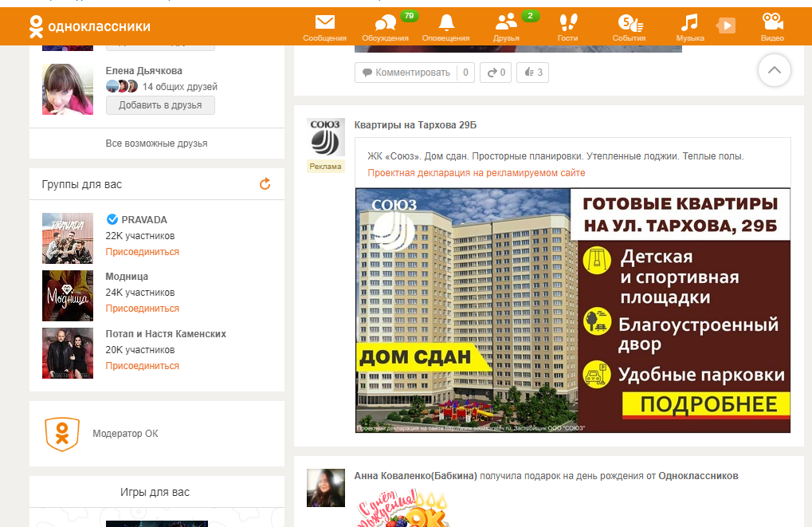
Task: Click the Реклама label badge
Action: [x=326, y=167]
